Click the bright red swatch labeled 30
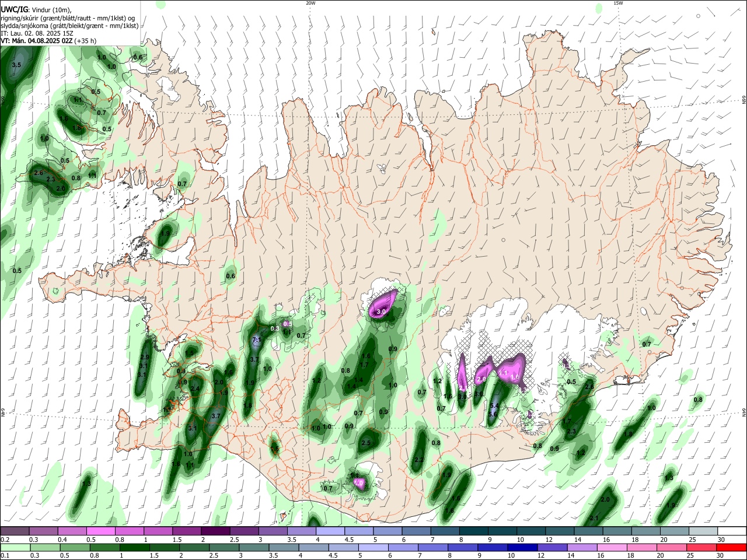The image size is (747, 560). click(731, 547)
